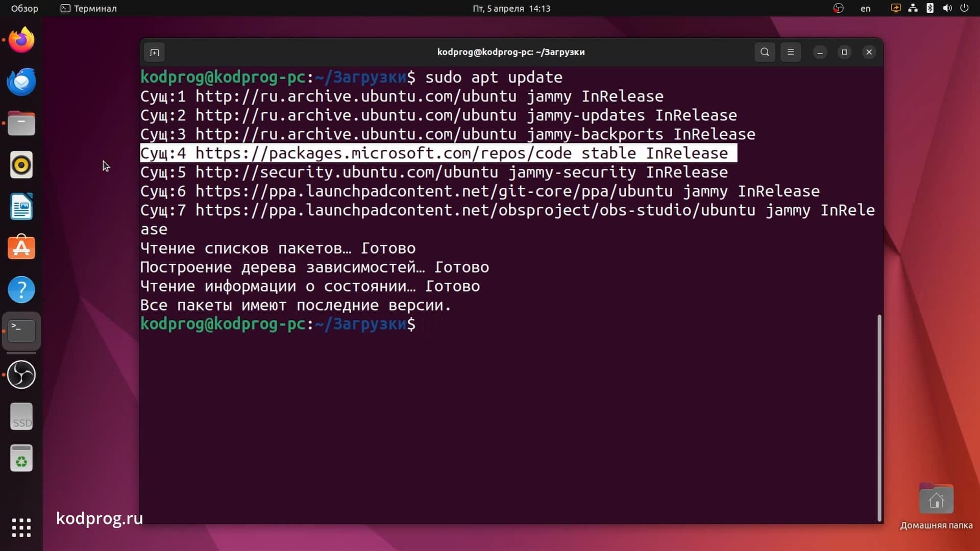
Task: Open the Терминал app menu in top bar
Action: point(89,8)
